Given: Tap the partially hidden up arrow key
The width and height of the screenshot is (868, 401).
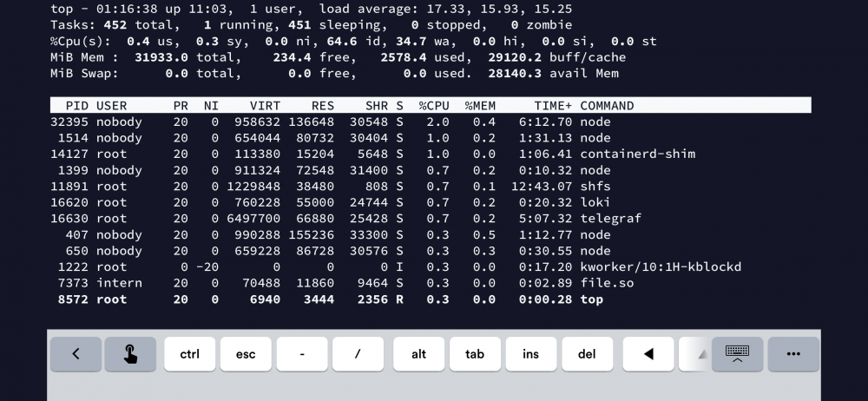Looking at the screenshot, I should point(695,354).
